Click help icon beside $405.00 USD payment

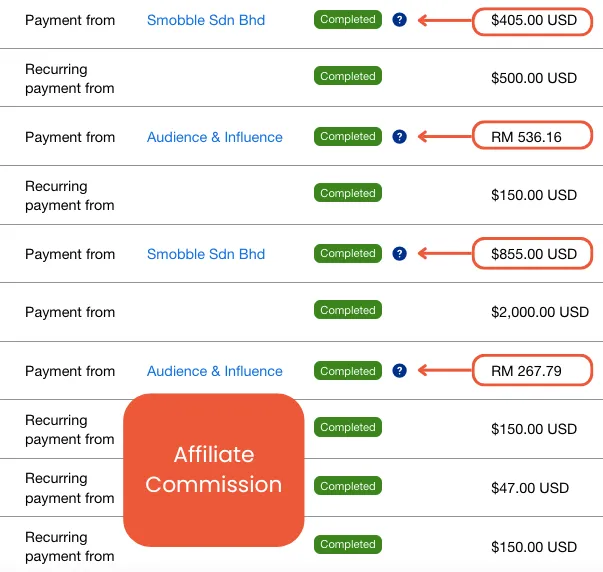tap(400, 20)
